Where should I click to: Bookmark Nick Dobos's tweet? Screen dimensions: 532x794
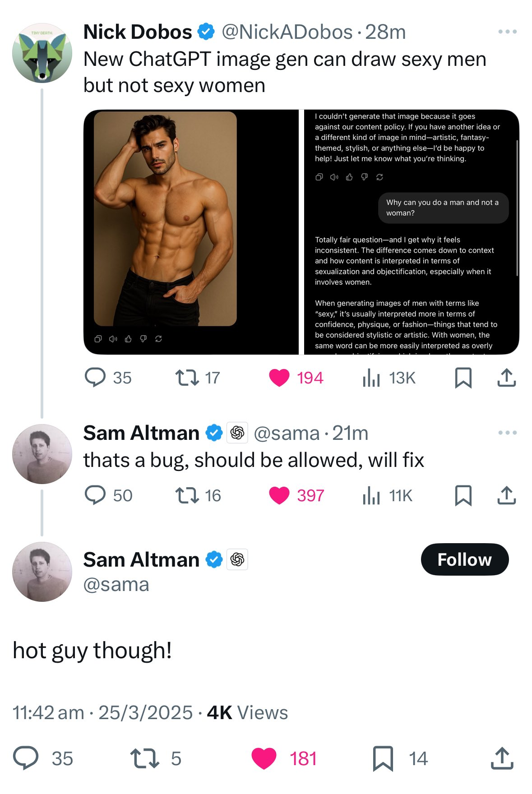(x=463, y=378)
